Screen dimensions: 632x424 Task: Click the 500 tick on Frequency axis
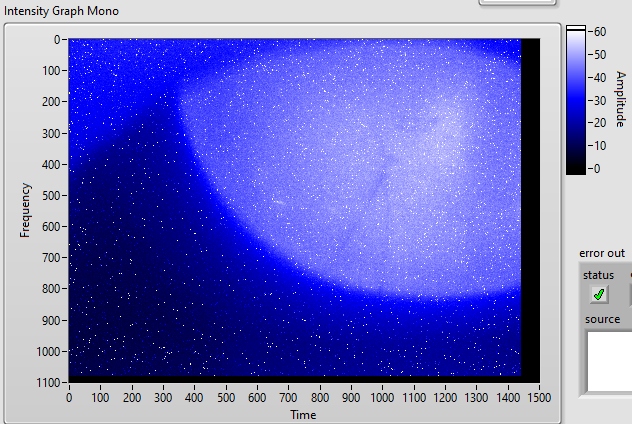coord(51,195)
